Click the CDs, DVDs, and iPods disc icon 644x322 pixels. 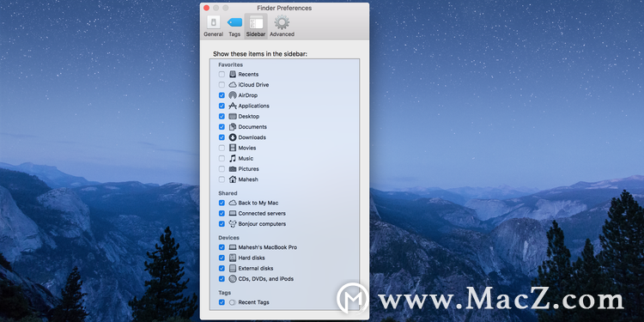click(x=233, y=279)
